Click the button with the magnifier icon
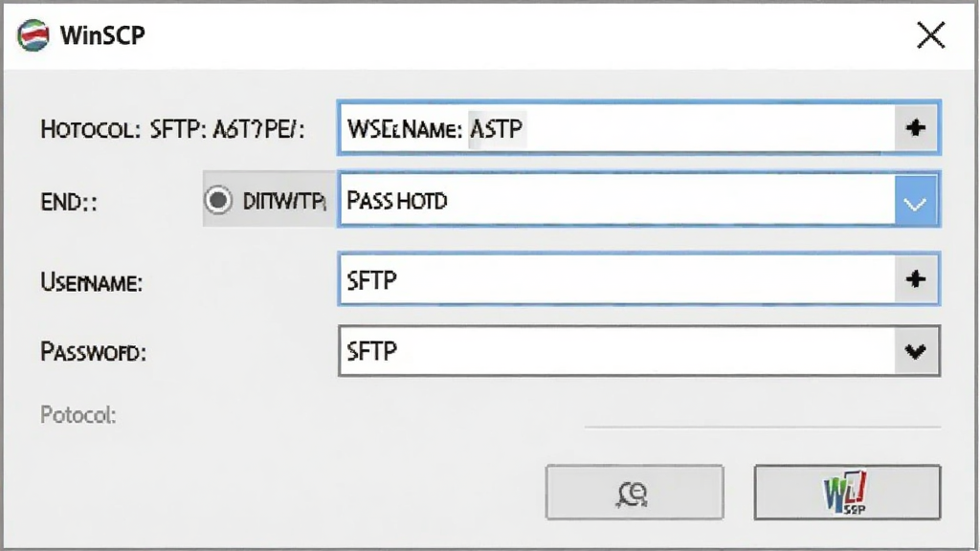 coord(635,493)
